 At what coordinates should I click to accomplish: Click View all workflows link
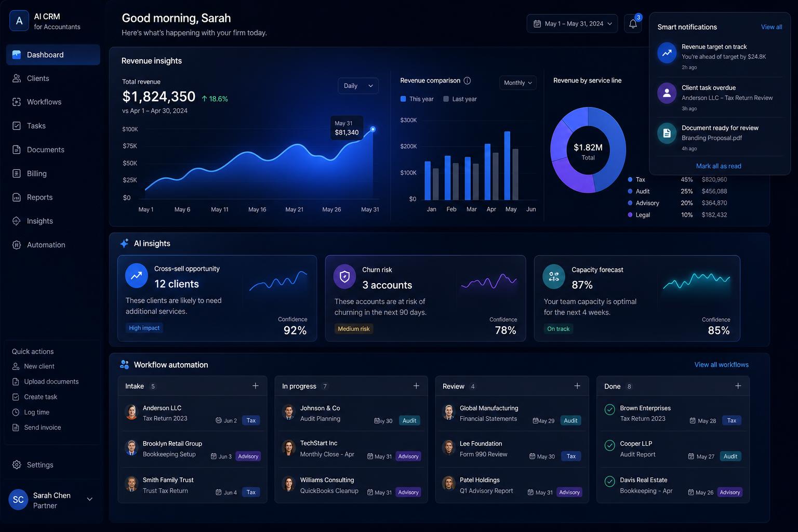(x=722, y=365)
